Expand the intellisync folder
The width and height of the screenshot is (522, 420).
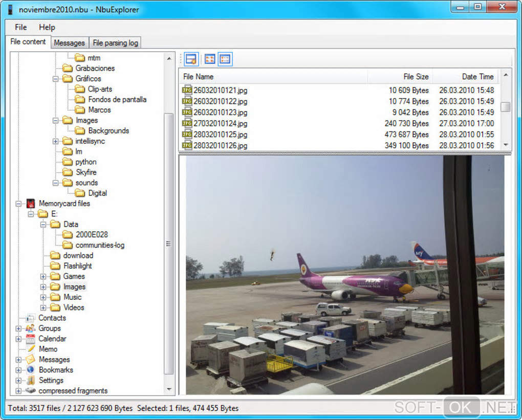pyautogui.click(x=56, y=141)
